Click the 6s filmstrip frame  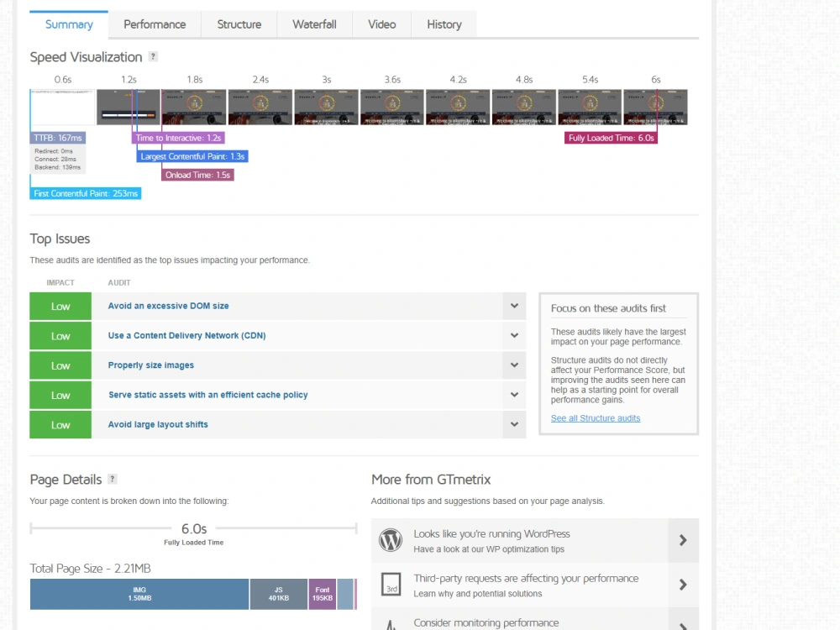click(656, 108)
